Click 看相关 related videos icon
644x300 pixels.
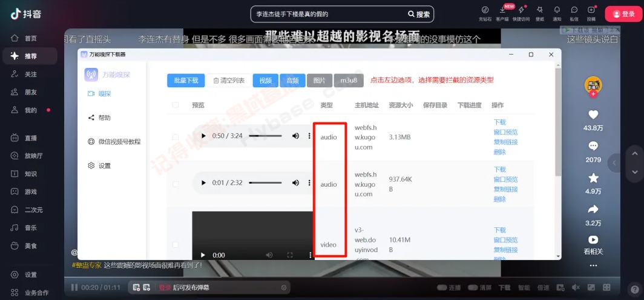[x=593, y=239]
